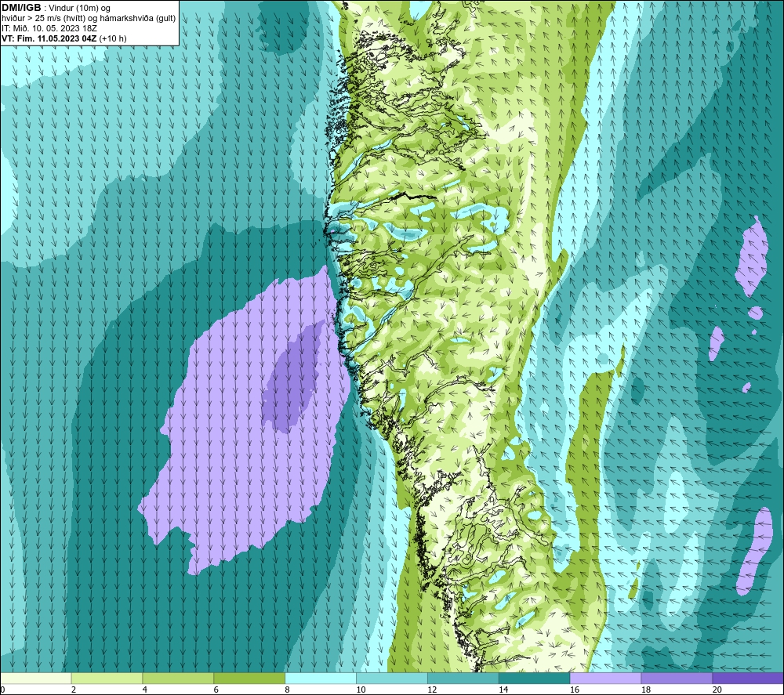This screenshot has width=784, height=695.
Task: Click the 4–6 m/s green legend swatch
Action: [178, 678]
